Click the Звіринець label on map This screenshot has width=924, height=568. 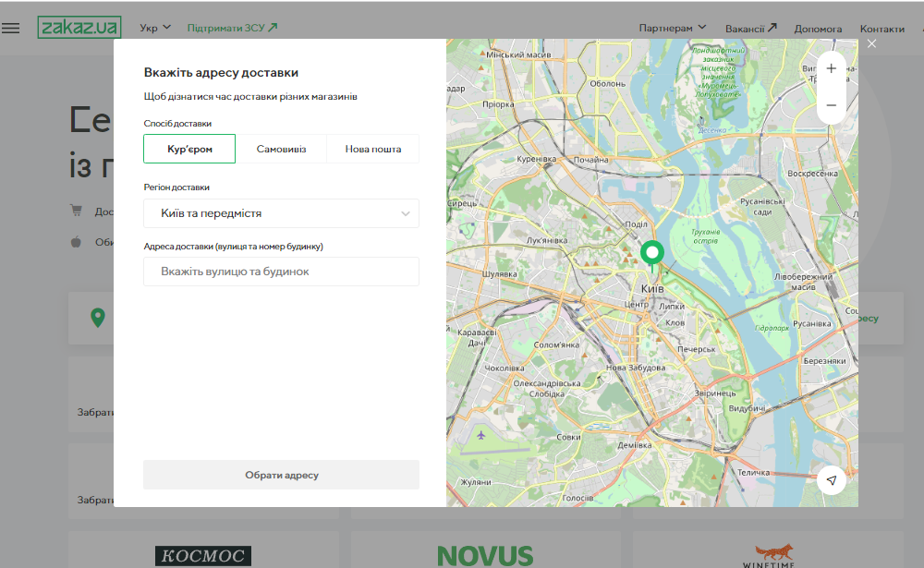[x=715, y=393]
